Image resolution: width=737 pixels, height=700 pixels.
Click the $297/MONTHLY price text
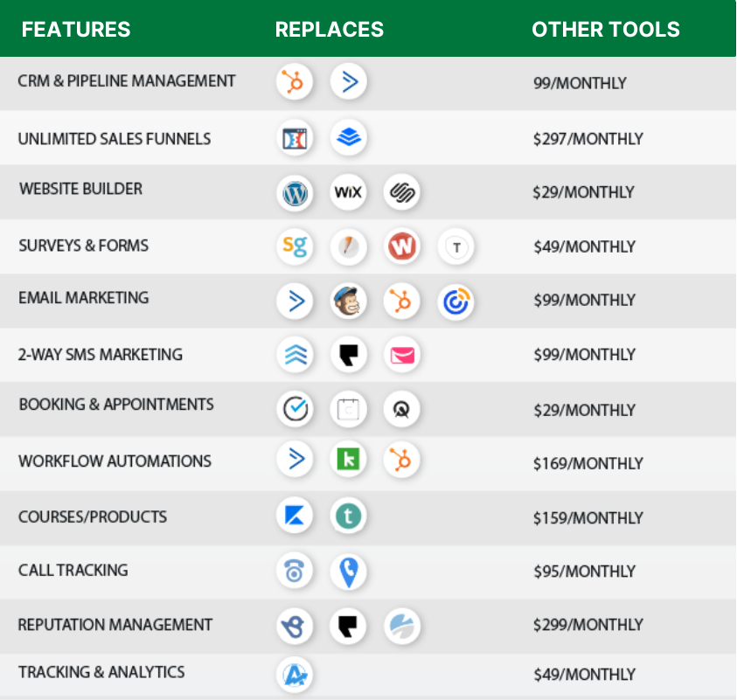click(x=588, y=139)
